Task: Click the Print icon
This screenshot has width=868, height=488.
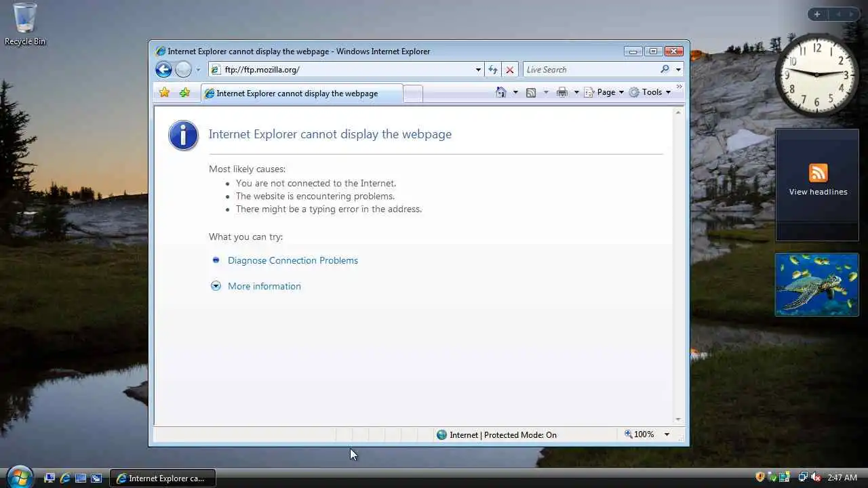Action: (x=561, y=92)
